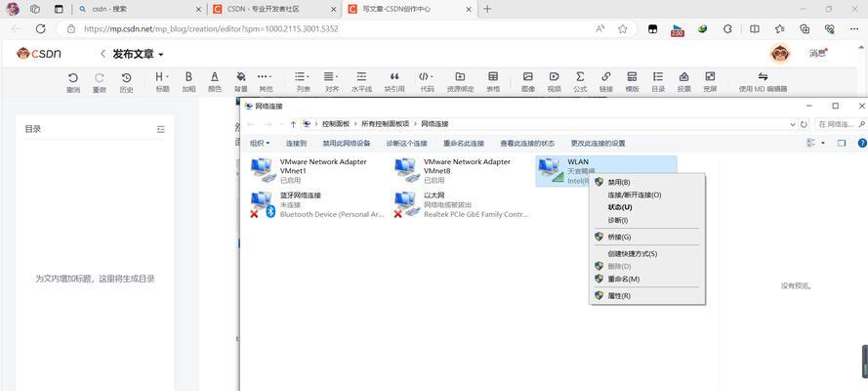Click the back arrow beside 发布文章
Viewport: 868px width, 391px height.
pos(103,54)
